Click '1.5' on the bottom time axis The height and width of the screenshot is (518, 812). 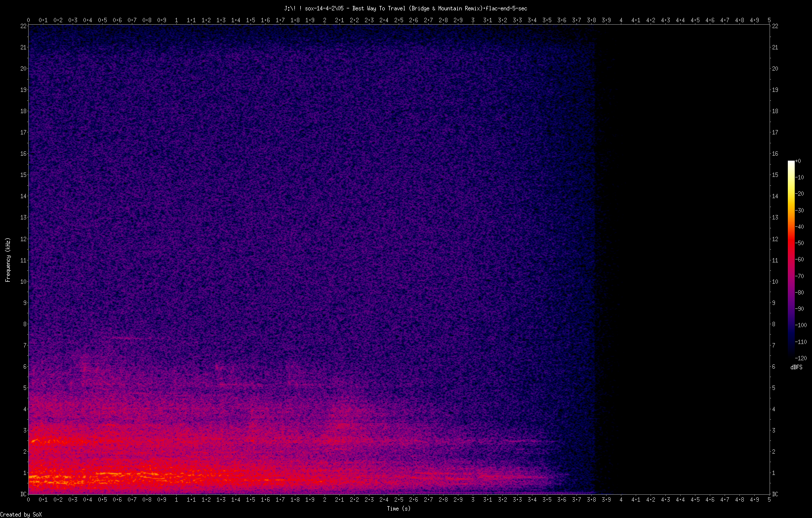click(x=250, y=500)
